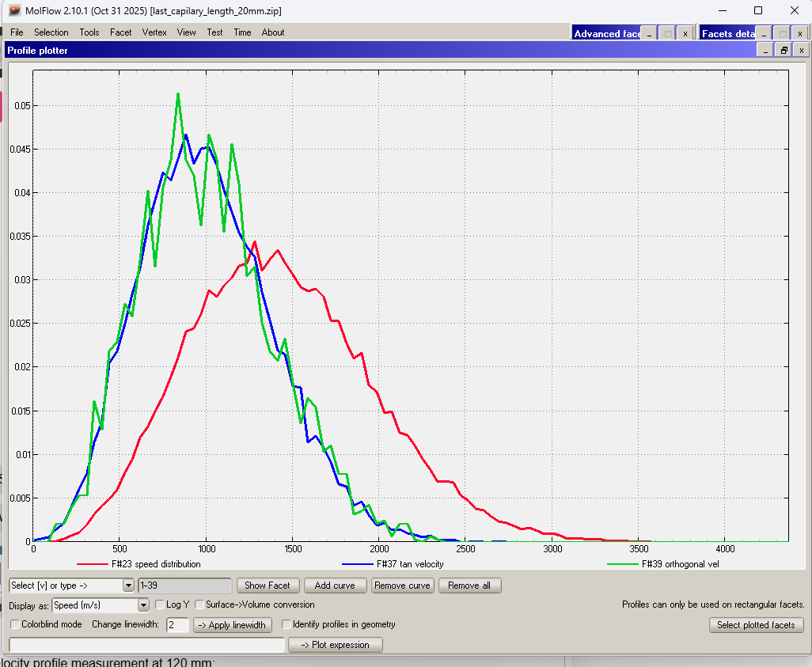The image size is (812, 667).
Task: Close the Advanced facet panel
Action: tap(685, 33)
